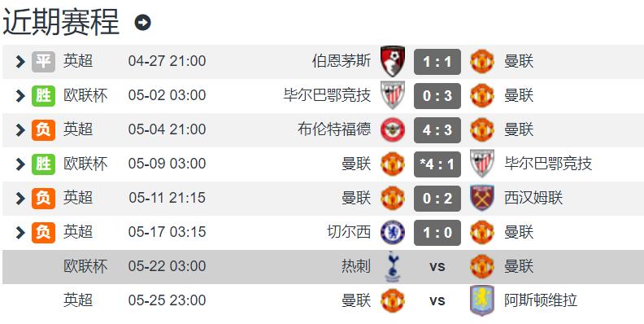Click green 胜 badge on 05-02 row
This screenshot has width=644, height=324.
point(43,96)
